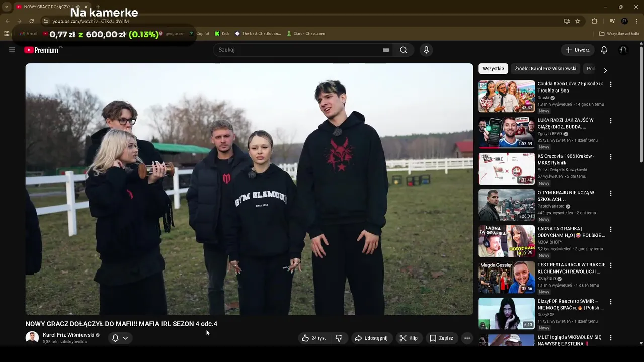Open ŁADNA TA GRAFIKA thumbnail
The height and width of the screenshot is (362, 644).
click(x=507, y=241)
